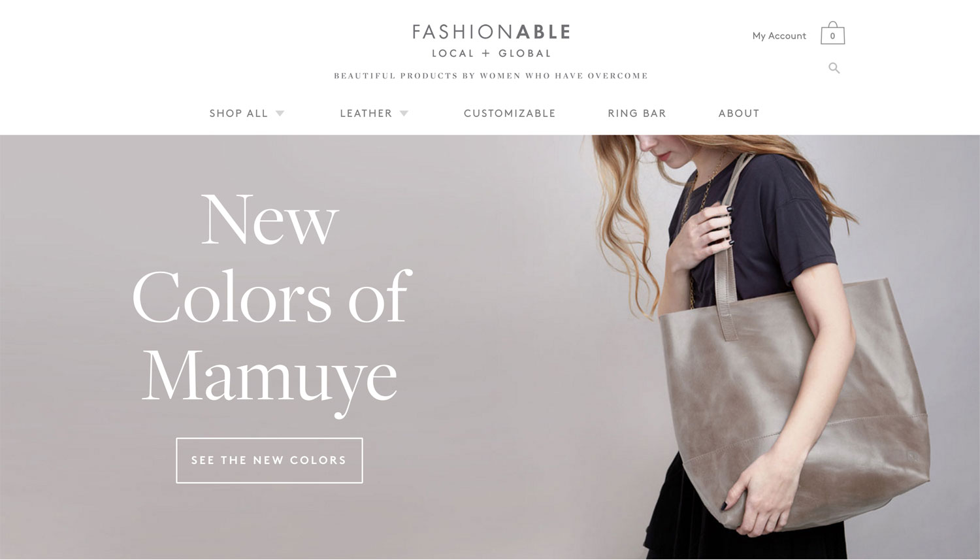Click the SEE THE NEW COLORS button
Image resolution: width=980 pixels, height=560 pixels.
click(269, 461)
